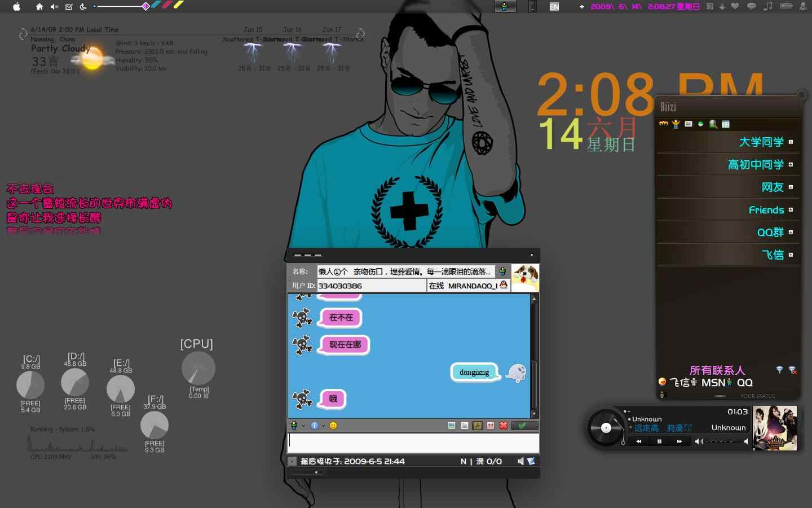Switch to the QQ protocol status
Image resolution: width=812 pixels, height=508 pixels.
point(744,383)
